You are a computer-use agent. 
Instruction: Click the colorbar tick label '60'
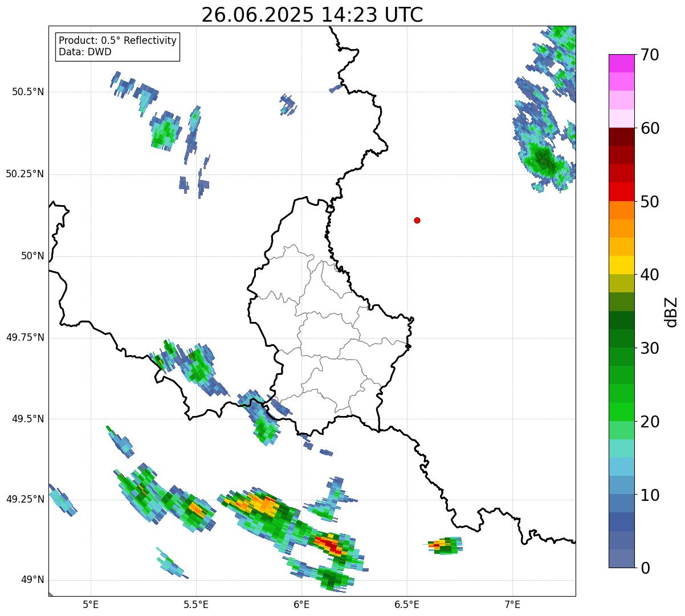tap(650, 128)
